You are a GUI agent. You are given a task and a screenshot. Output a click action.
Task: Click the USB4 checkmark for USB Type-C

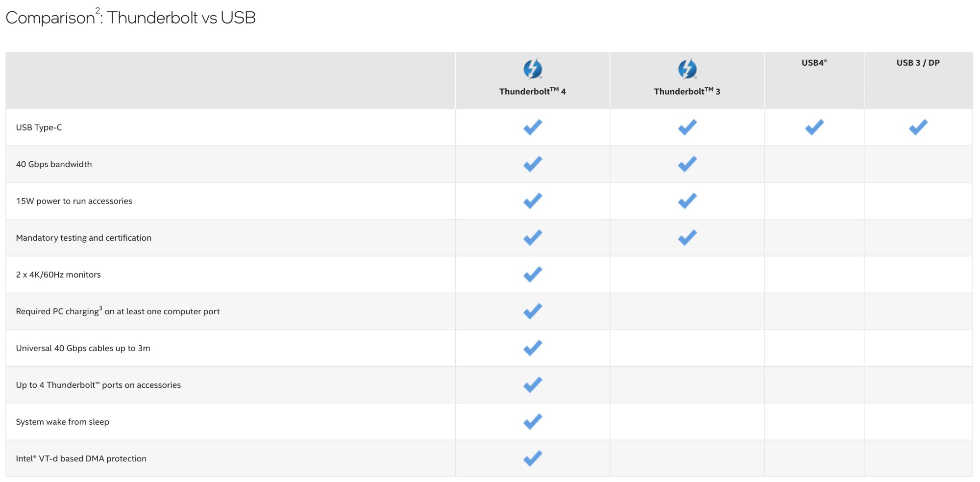pos(814,127)
